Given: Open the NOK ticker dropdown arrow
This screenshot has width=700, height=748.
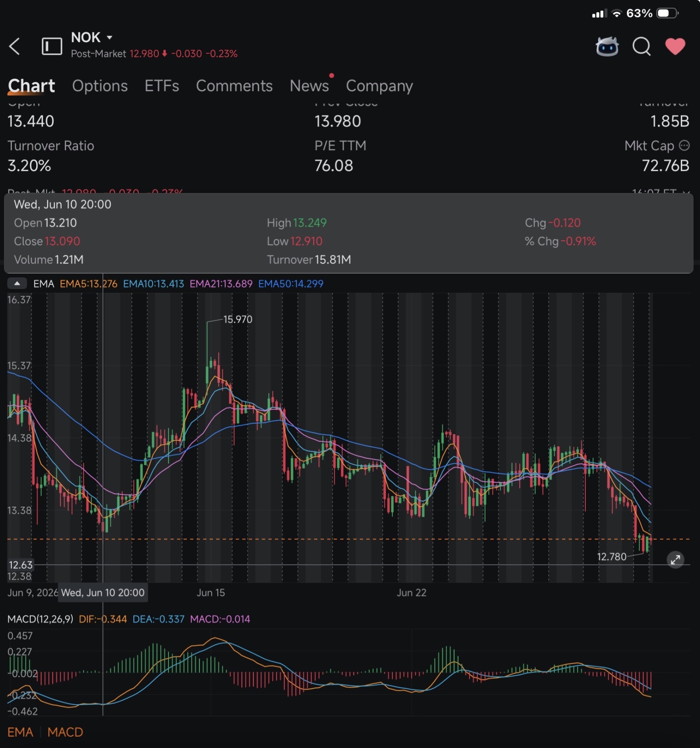Looking at the screenshot, I should [x=109, y=38].
